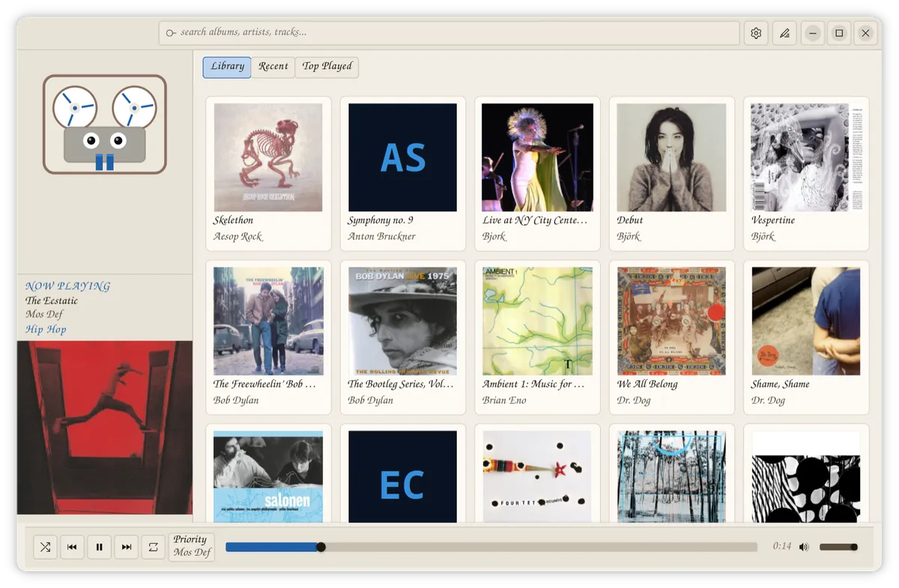The width and height of the screenshot is (899, 588).
Task: Open the blue forest trees album cover
Action: point(672,476)
